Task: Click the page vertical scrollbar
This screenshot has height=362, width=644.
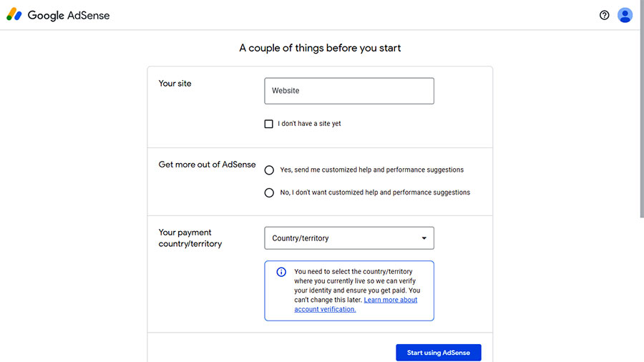Action: (642, 109)
